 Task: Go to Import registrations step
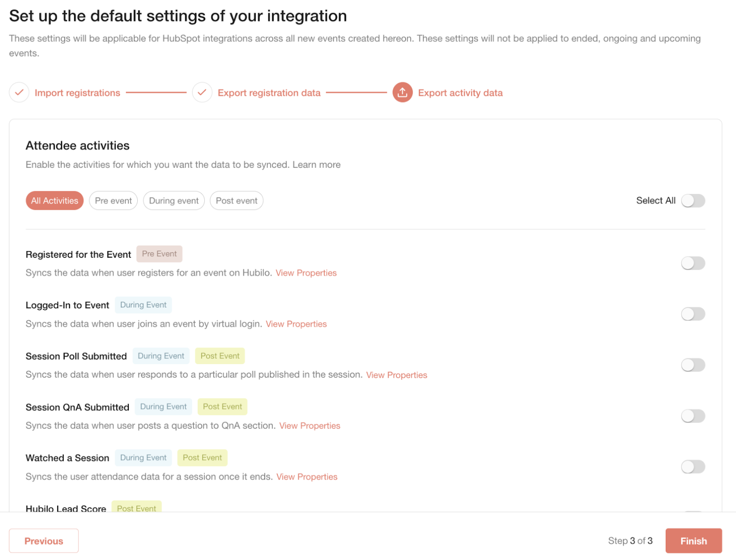tap(77, 93)
